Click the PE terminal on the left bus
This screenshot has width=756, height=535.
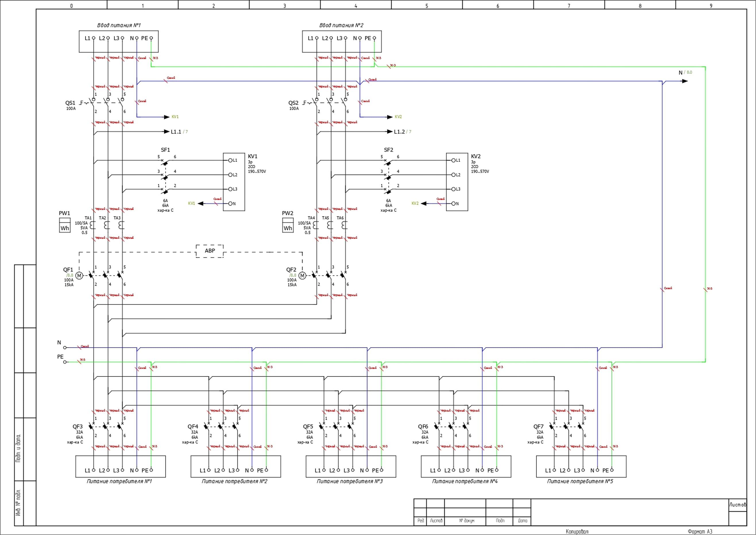65,362
